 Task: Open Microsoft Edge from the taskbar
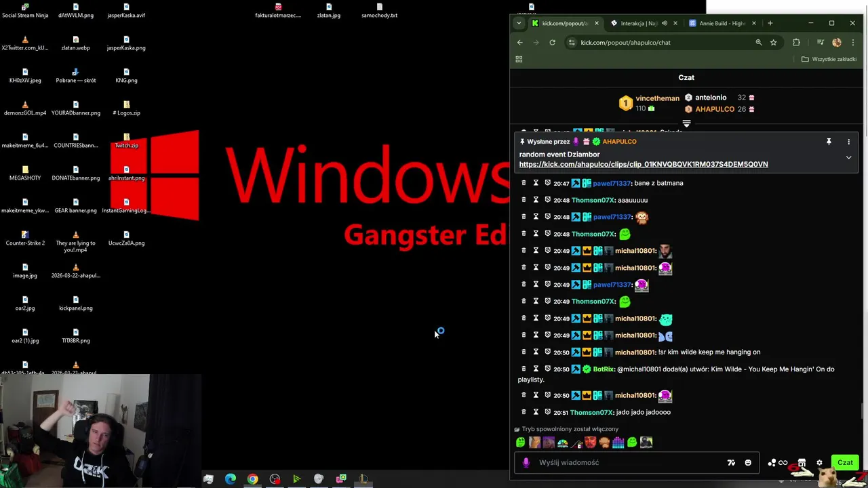(231, 479)
